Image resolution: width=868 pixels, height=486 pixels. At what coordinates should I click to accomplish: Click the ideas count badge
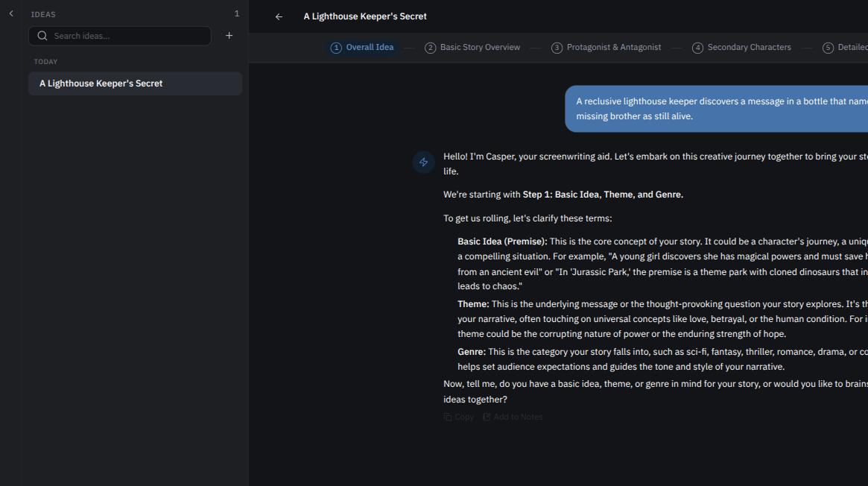click(237, 14)
